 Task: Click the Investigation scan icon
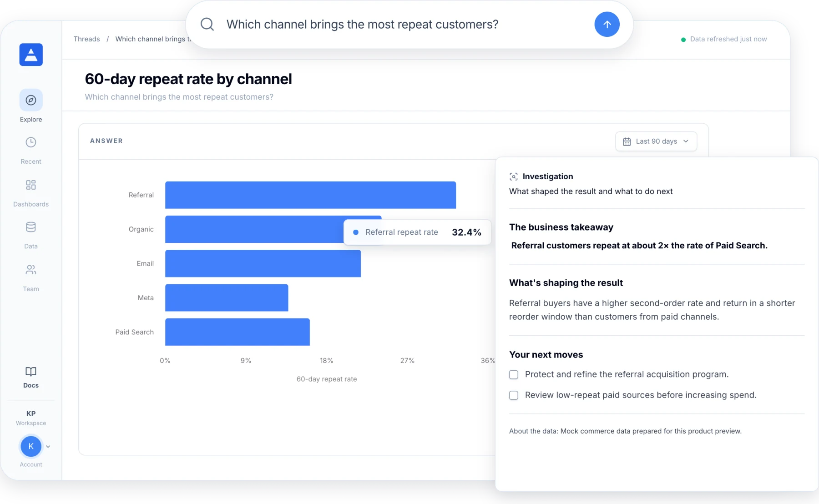tap(514, 176)
